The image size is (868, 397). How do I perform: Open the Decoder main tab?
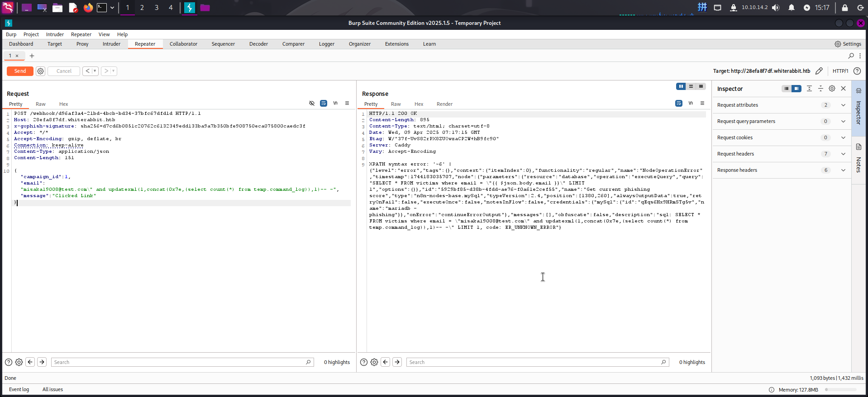coord(258,44)
